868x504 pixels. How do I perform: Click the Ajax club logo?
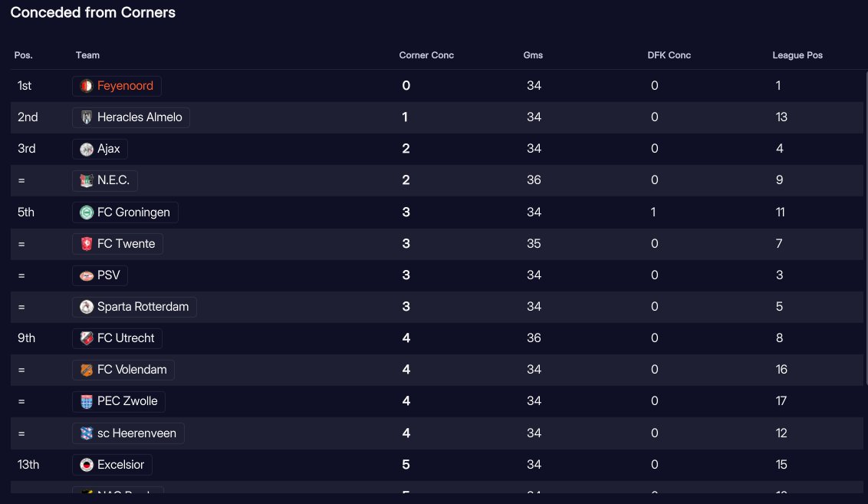coord(87,149)
